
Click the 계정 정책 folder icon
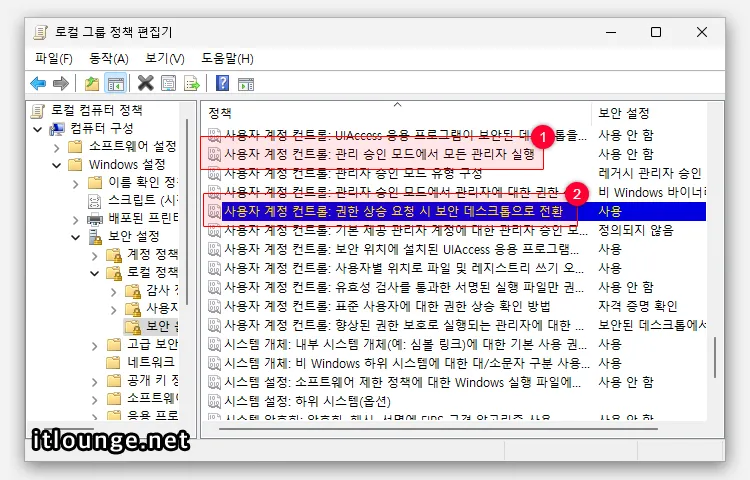click(114, 255)
